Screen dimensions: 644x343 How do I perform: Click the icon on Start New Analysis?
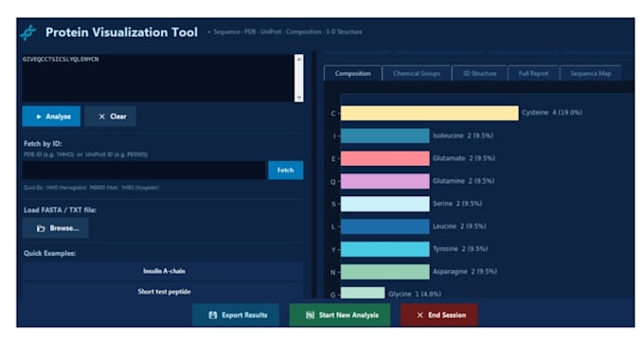tap(310, 316)
